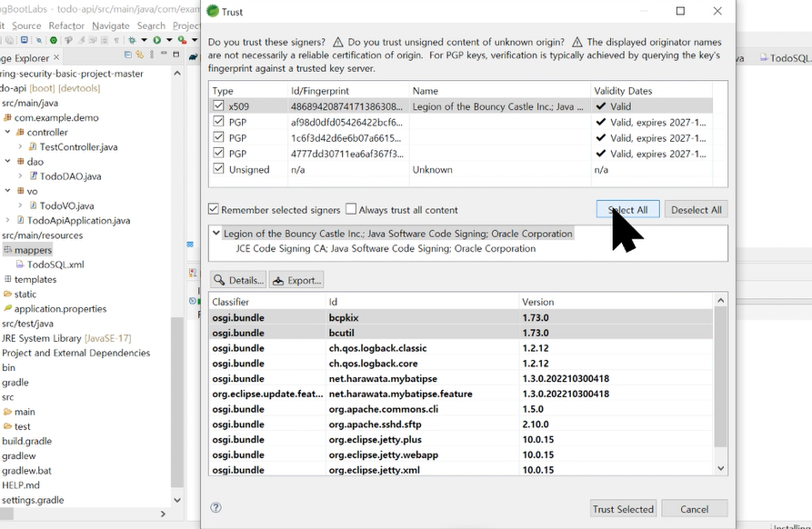Collapse the vo package node
The height and width of the screenshot is (529, 812).
pos(8,191)
